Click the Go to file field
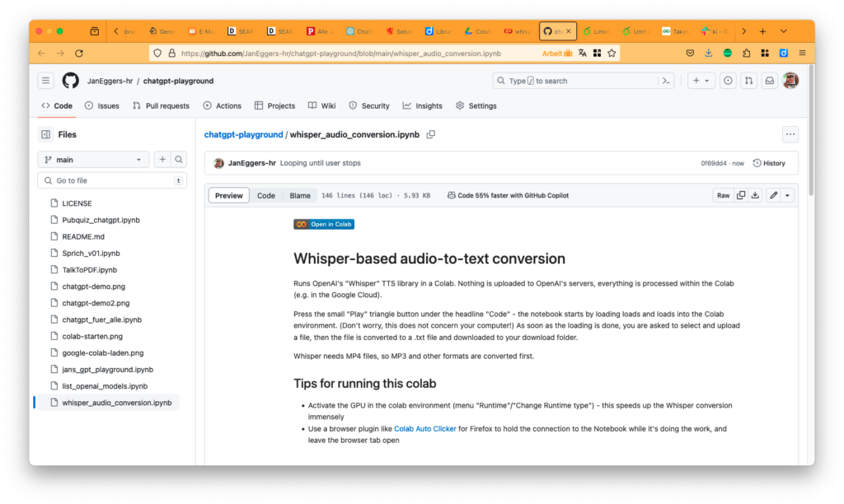This screenshot has height=504, width=844. point(112,180)
